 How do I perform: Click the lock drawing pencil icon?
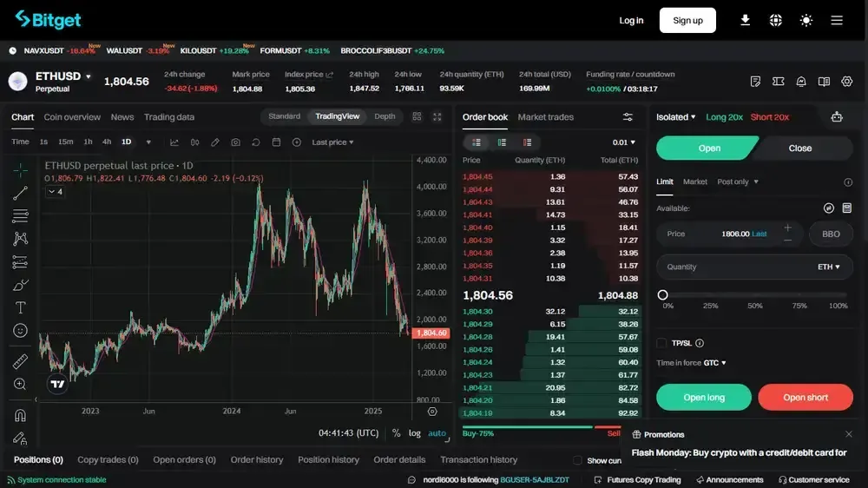[x=21, y=438]
